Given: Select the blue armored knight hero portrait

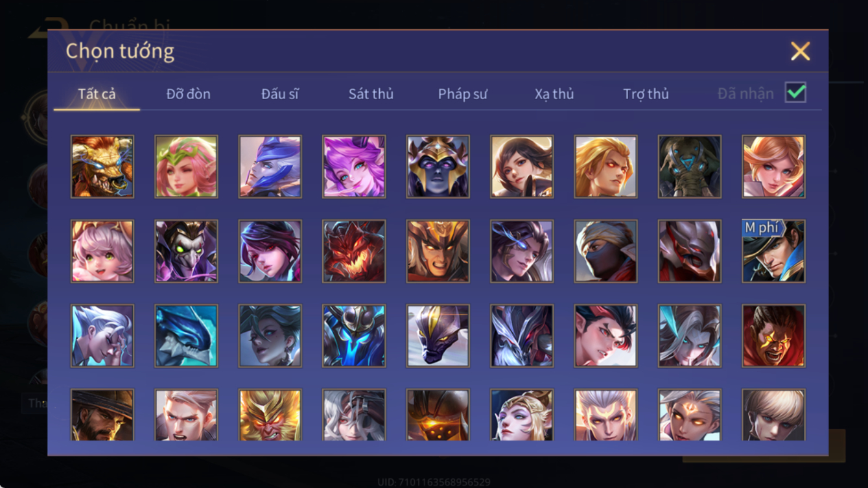Looking at the screenshot, I should (x=354, y=336).
